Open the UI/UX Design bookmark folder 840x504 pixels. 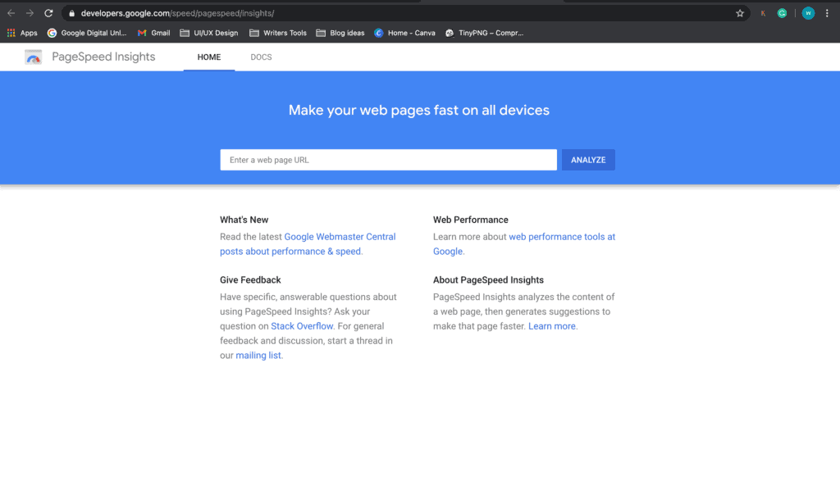tap(209, 33)
